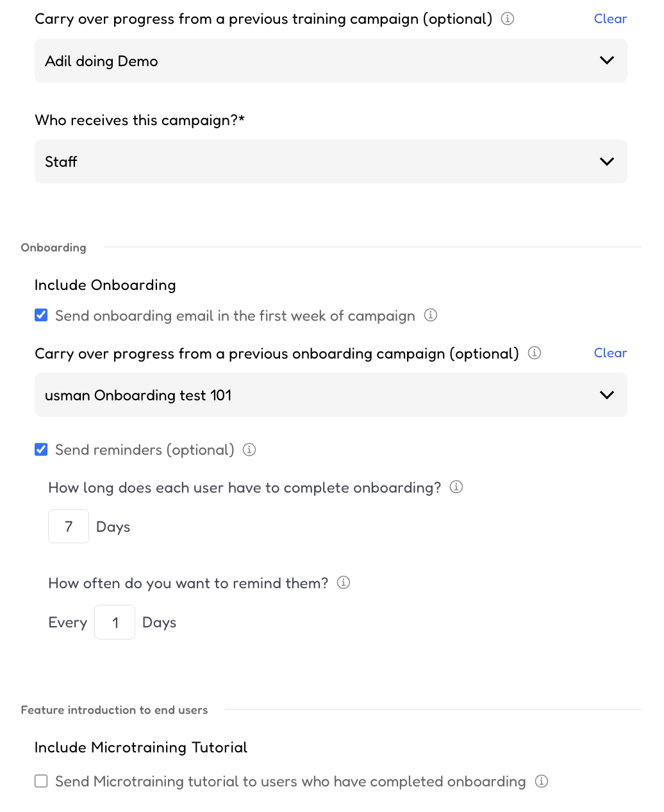Click chevron on usman Onboarding test dropdown
The width and height of the screenshot is (664, 812).
[x=607, y=395]
